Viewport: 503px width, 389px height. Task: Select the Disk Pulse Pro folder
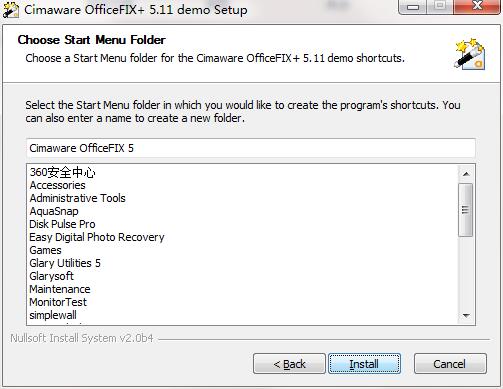[x=62, y=224]
